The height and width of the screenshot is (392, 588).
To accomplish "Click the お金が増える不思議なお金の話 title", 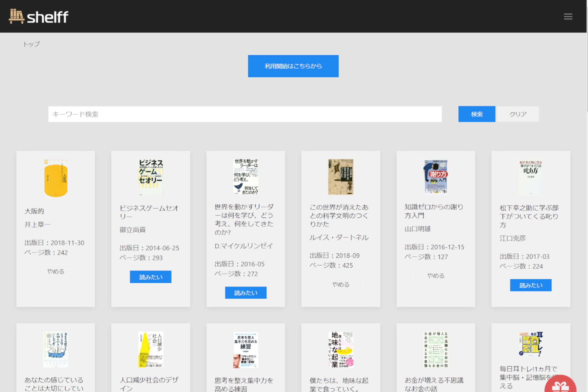I will [434, 384].
